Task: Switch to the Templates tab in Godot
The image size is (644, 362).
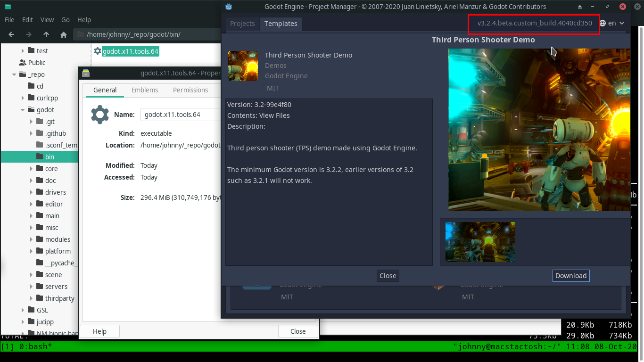Action: click(x=281, y=24)
